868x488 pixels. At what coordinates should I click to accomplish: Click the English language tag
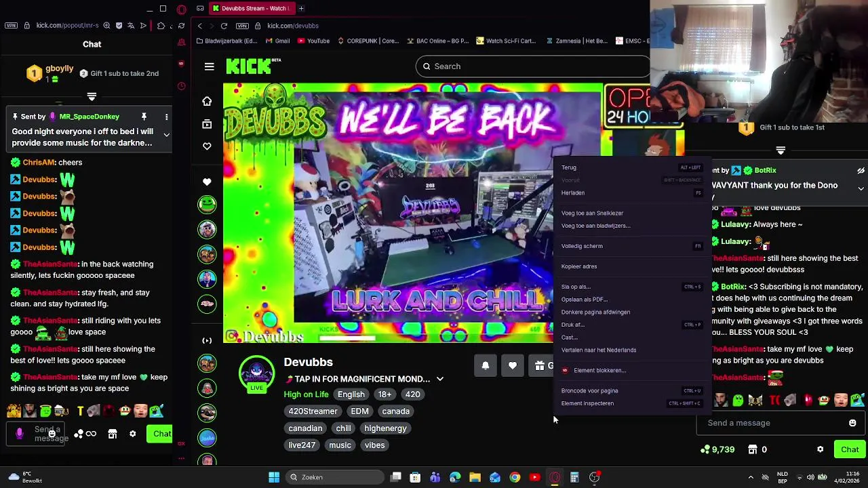(351, 394)
